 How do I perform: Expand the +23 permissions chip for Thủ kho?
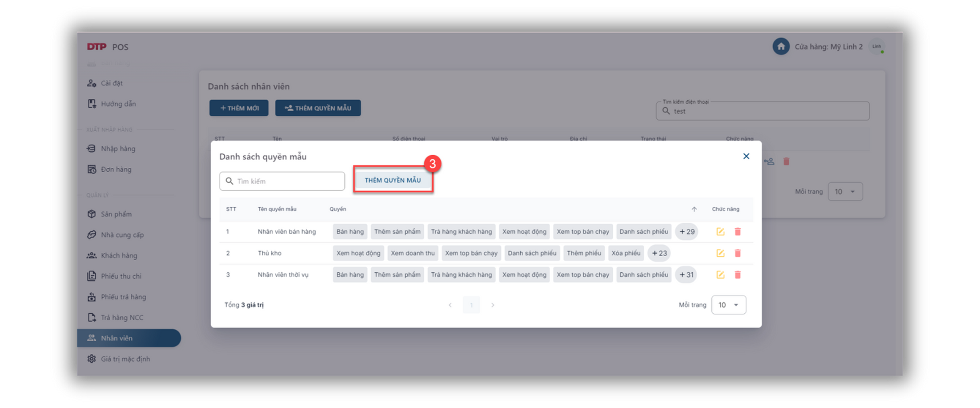coord(659,253)
